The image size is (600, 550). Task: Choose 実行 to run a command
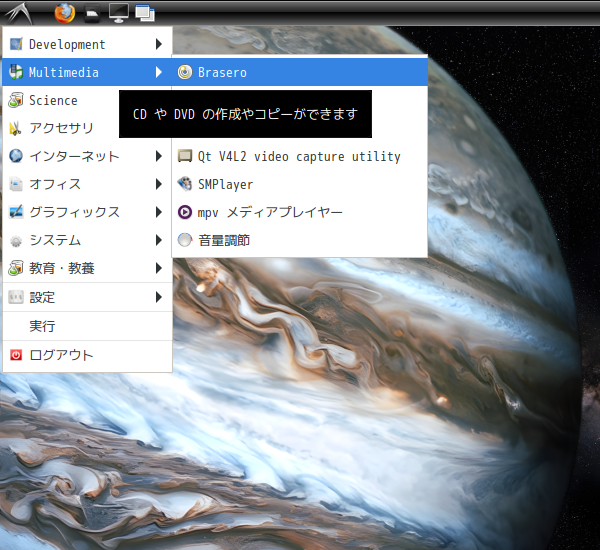[x=87, y=326]
